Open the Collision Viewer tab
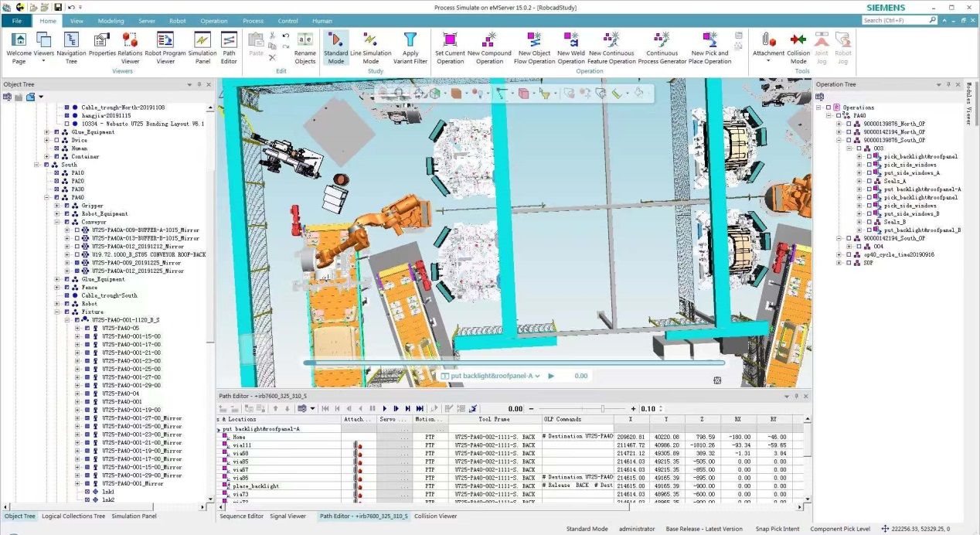Viewport: 980px width, 535px height. click(x=435, y=516)
